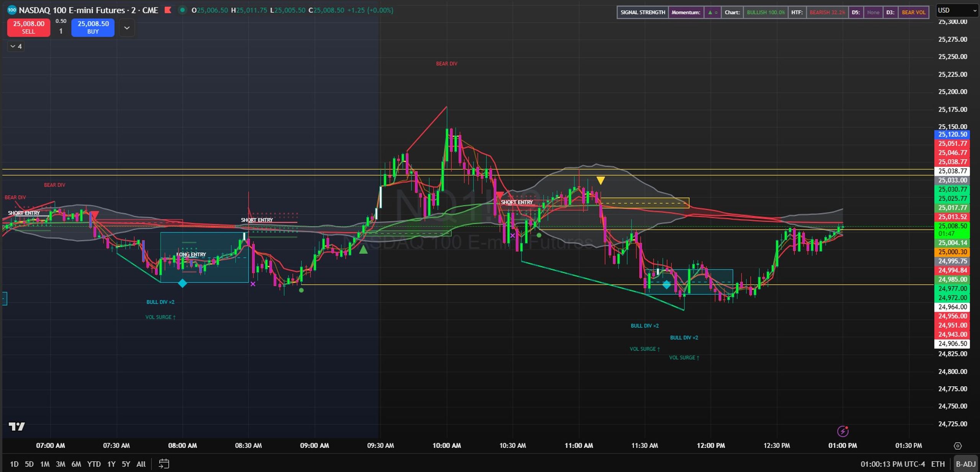Select the magenta X marker near 10:30 AM
Viewport: 980px width, 472px height.
[x=513, y=235]
